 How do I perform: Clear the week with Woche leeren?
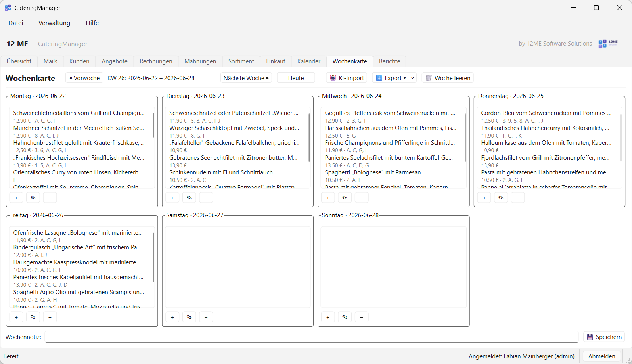tap(448, 78)
